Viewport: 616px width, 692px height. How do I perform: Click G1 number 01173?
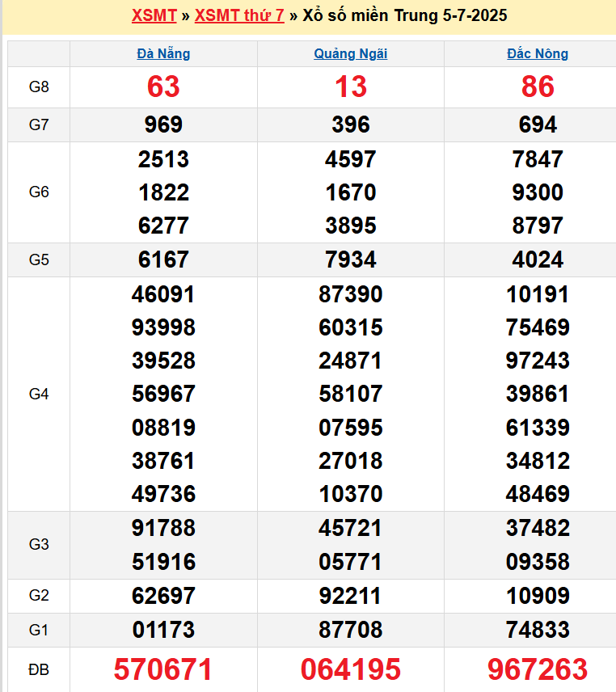pos(163,631)
